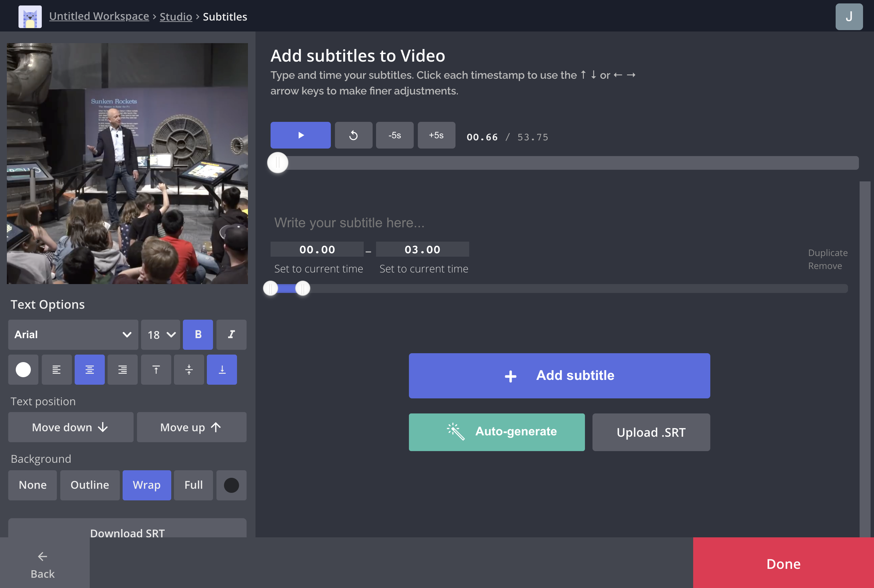Image resolution: width=874 pixels, height=588 pixels.
Task: Click the Auto-generate magic wand button
Action: click(496, 432)
